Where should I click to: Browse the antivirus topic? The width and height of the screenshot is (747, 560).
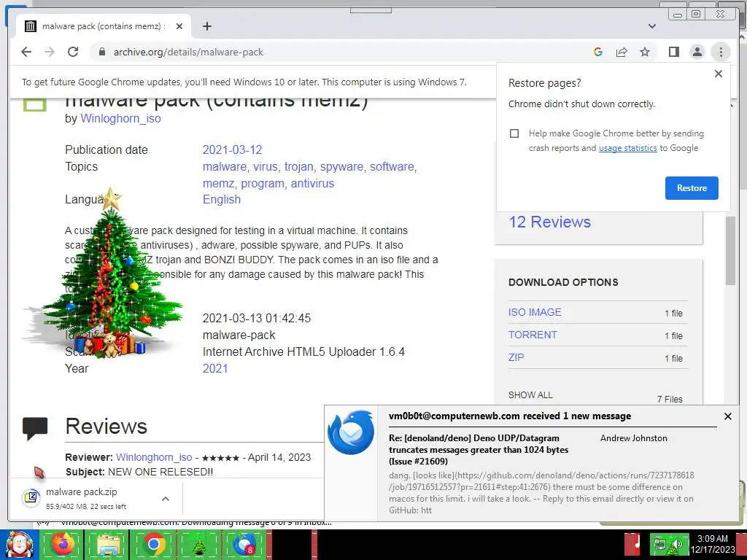[312, 183]
